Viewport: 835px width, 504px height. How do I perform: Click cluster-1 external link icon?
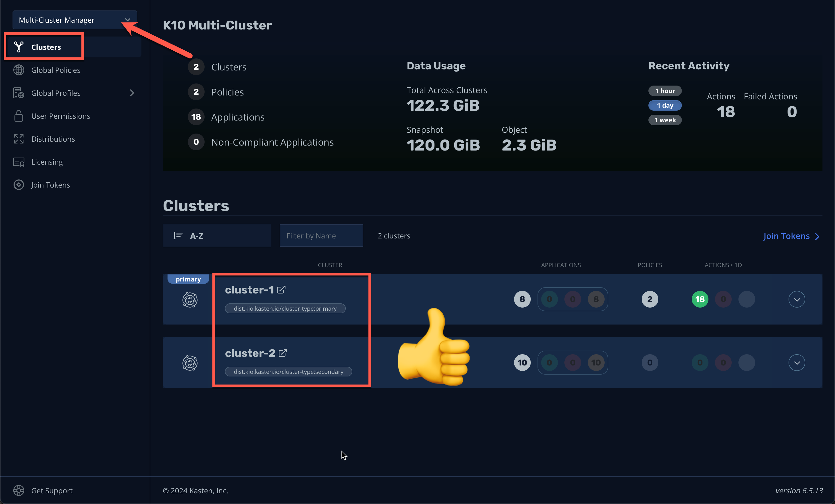click(281, 290)
